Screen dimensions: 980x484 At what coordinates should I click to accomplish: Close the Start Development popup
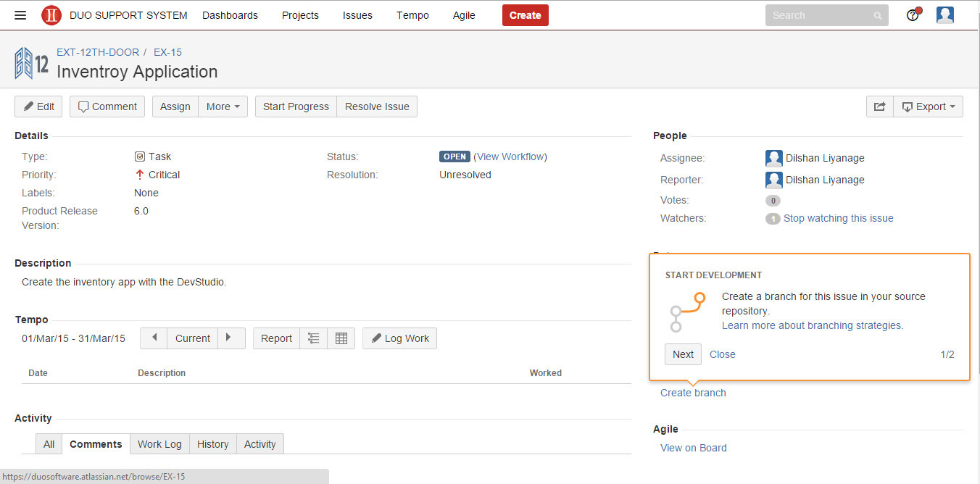723,354
